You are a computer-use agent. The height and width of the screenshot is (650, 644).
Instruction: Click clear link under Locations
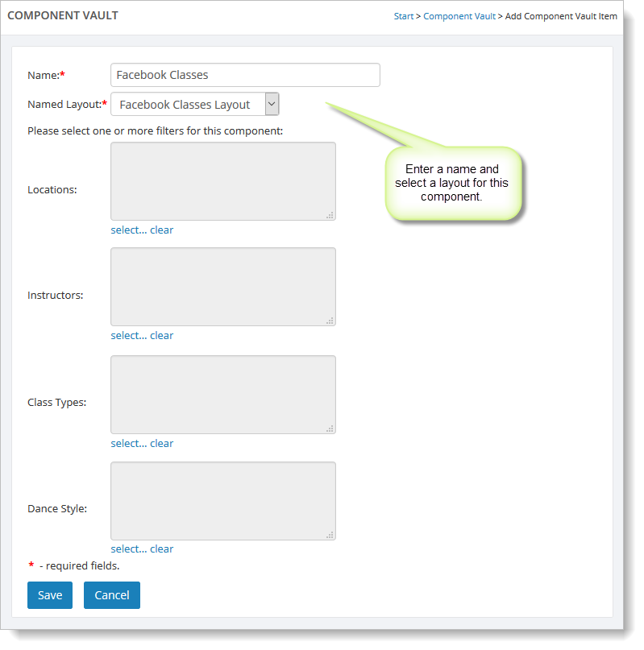pyautogui.click(x=161, y=230)
